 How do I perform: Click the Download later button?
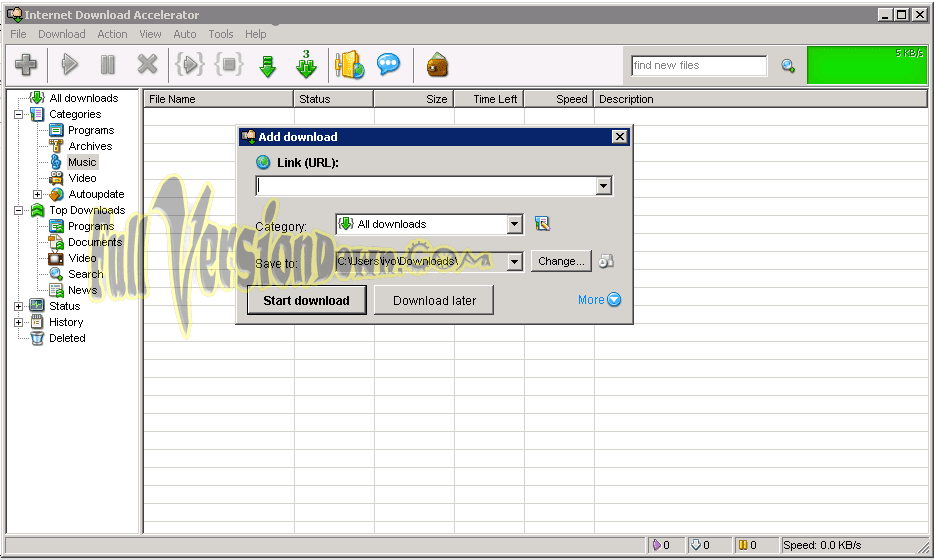[434, 300]
